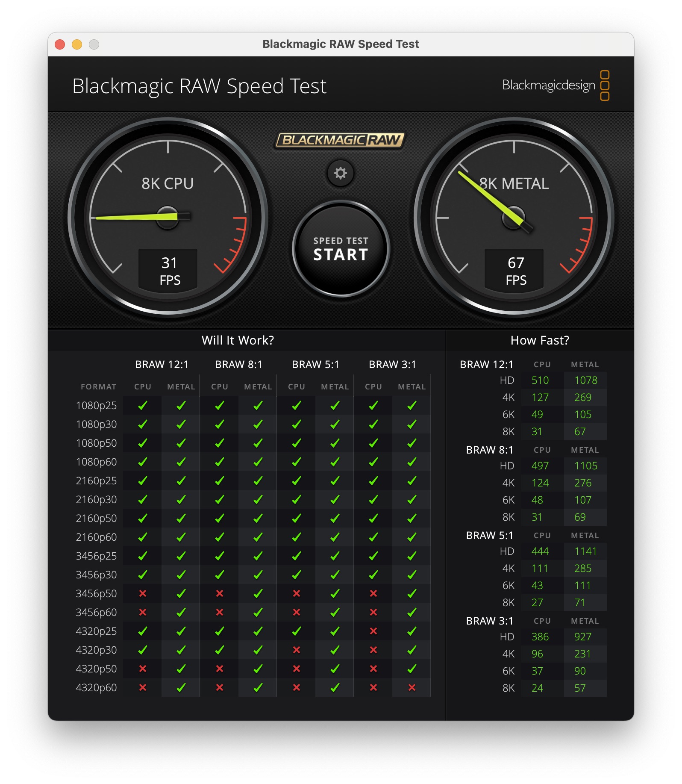Click value 444 for BRAW 5:1 HD CPU
This screenshot has height=784, width=682.
(540, 551)
